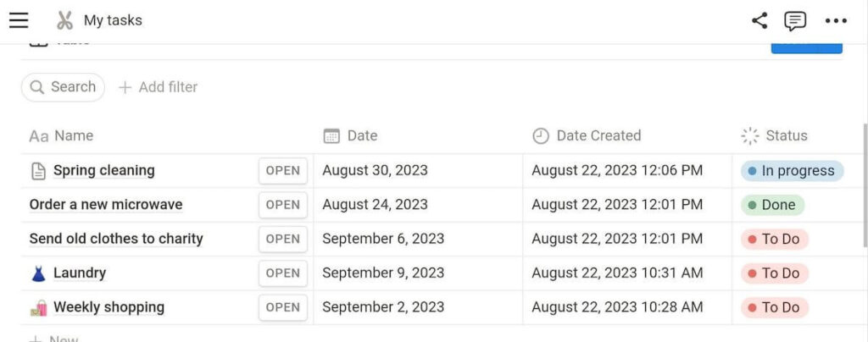Open the In progress status dropdown
The image size is (868, 342).
click(x=792, y=171)
